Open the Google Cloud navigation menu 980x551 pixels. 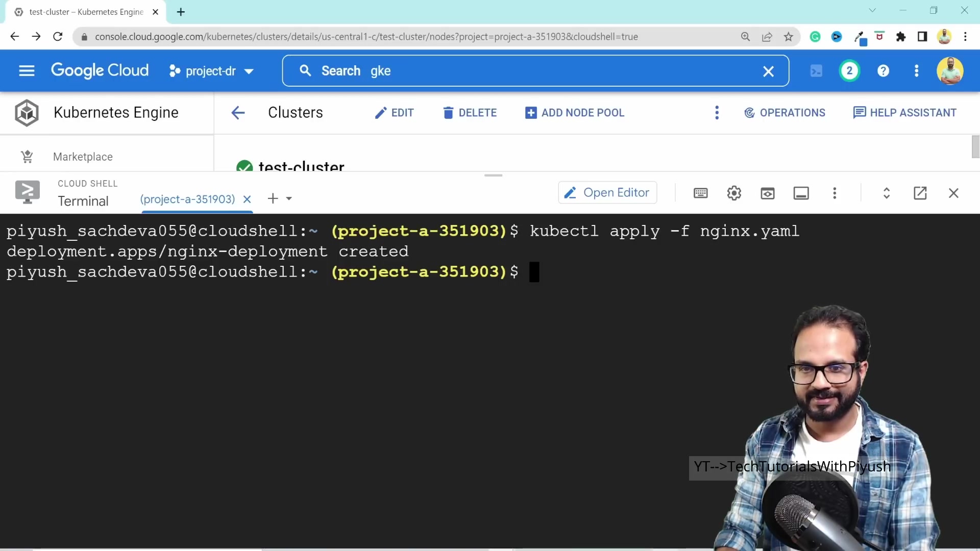tap(27, 71)
